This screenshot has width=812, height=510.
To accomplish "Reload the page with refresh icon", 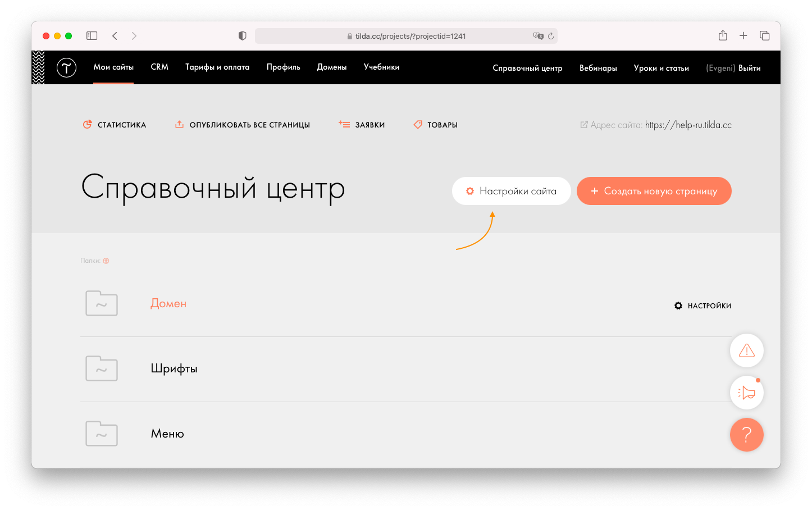I will (x=551, y=36).
